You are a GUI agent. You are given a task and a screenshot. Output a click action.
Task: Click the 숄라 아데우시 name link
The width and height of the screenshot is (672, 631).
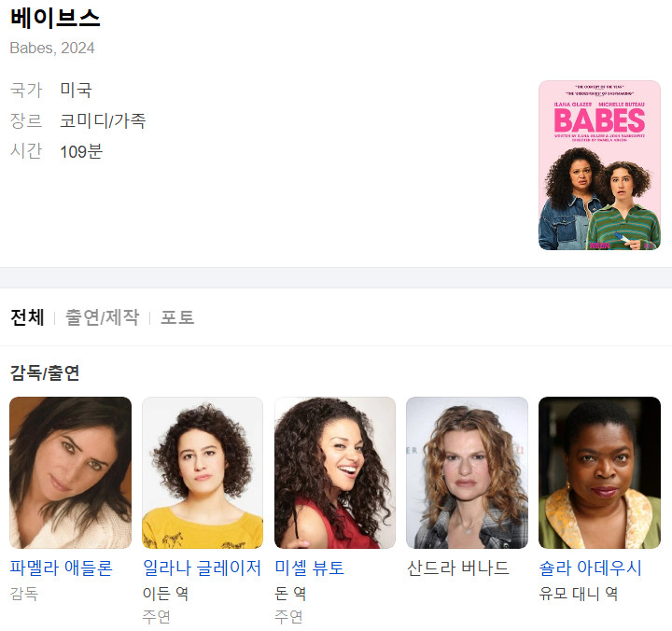[590, 568]
